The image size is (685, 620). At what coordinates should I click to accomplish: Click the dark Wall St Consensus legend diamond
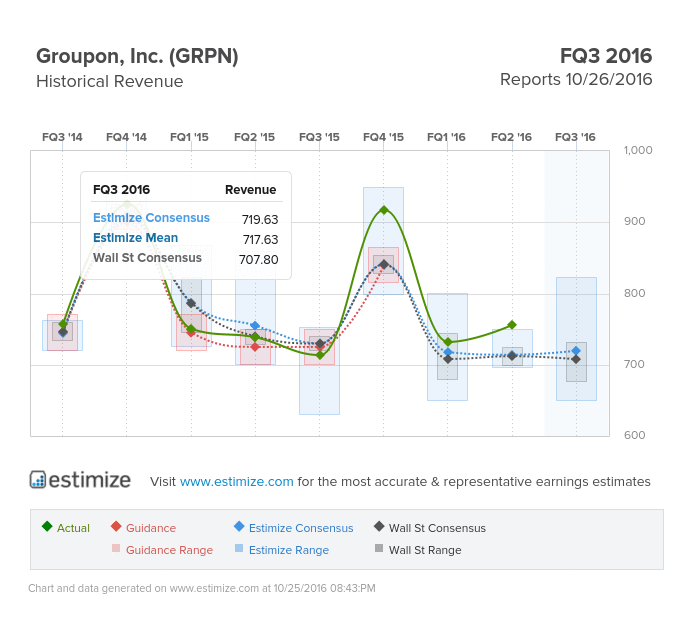click(x=379, y=526)
